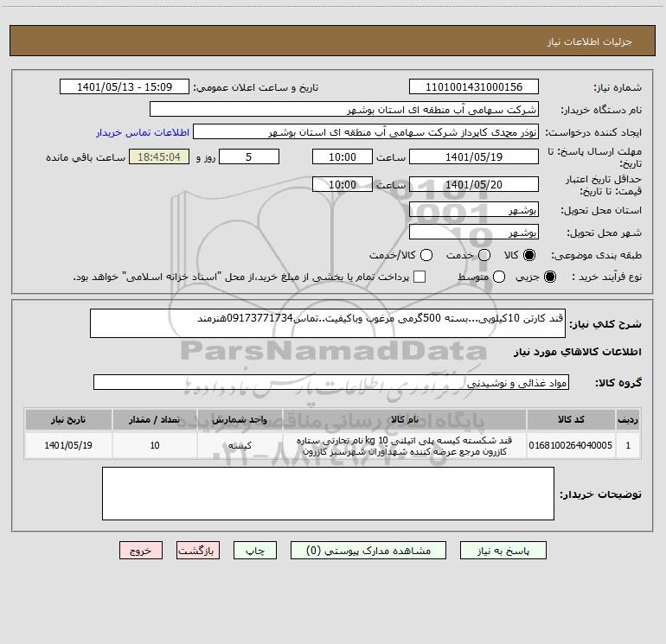Click the نام کالا column header

point(405,420)
